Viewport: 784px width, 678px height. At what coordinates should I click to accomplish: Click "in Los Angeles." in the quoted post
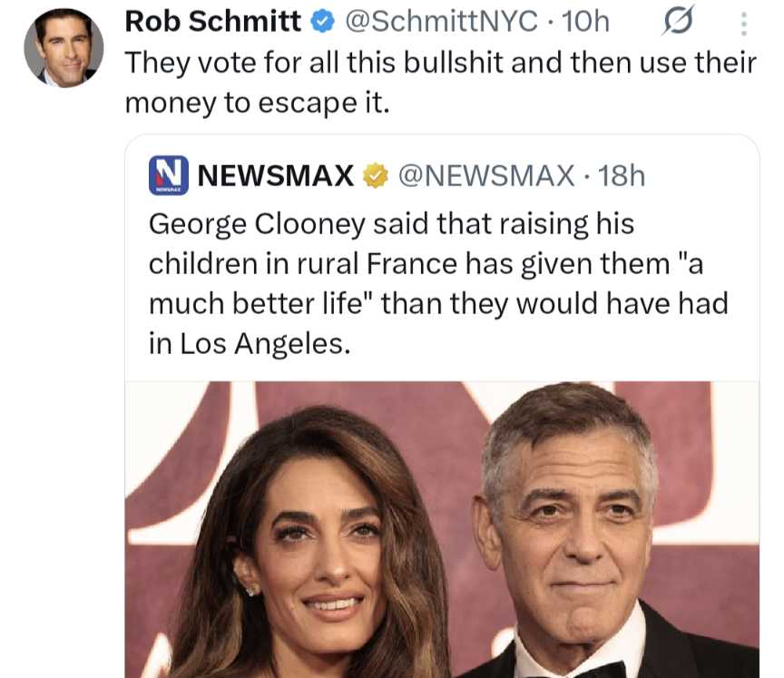pyautogui.click(x=248, y=343)
